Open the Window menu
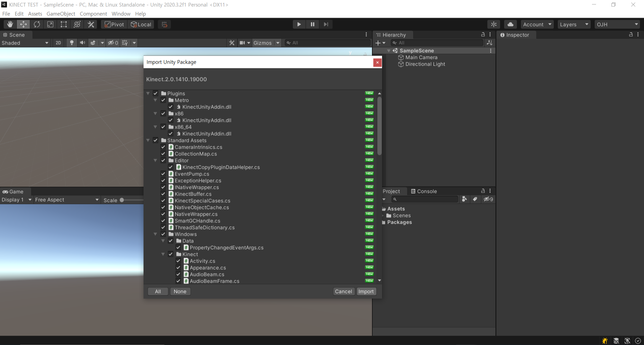 (121, 14)
